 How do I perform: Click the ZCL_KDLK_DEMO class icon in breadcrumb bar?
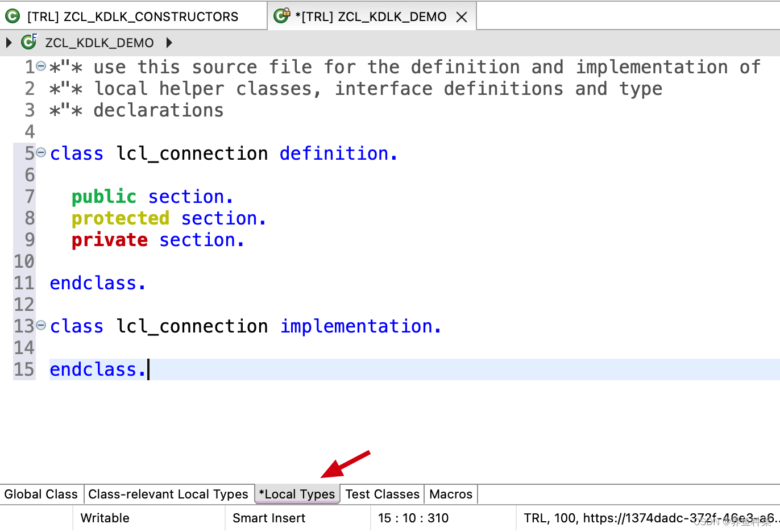[x=27, y=42]
